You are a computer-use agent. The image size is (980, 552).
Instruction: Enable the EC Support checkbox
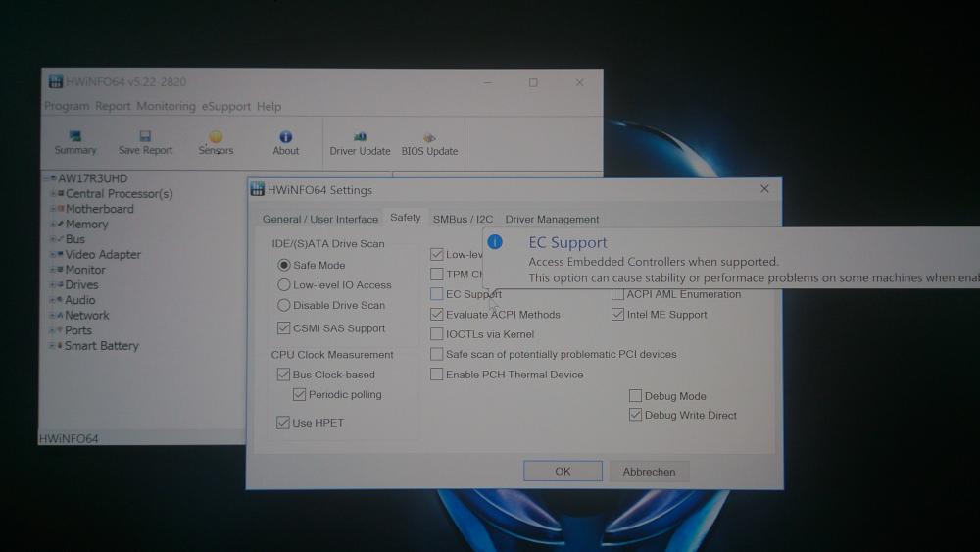click(x=437, y=294)
